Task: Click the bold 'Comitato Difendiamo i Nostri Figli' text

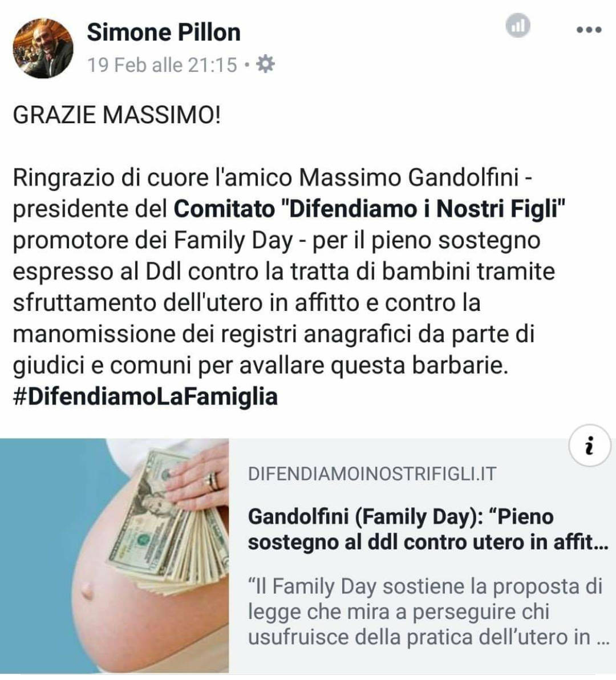Action: click(370, 209)
